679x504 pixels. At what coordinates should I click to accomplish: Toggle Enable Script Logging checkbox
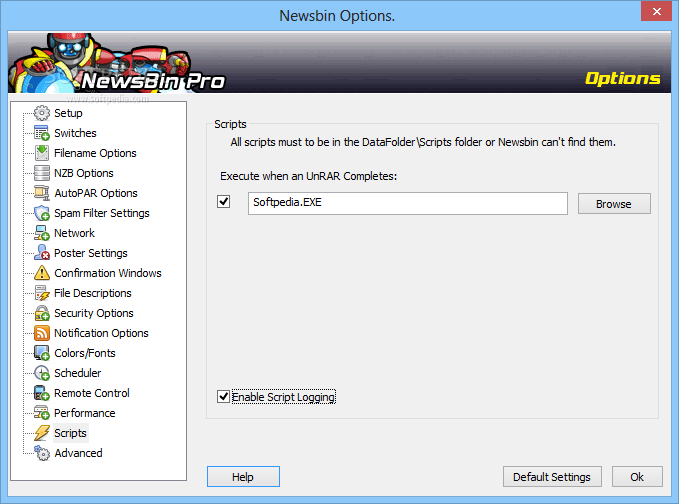[x=223, y=396]
